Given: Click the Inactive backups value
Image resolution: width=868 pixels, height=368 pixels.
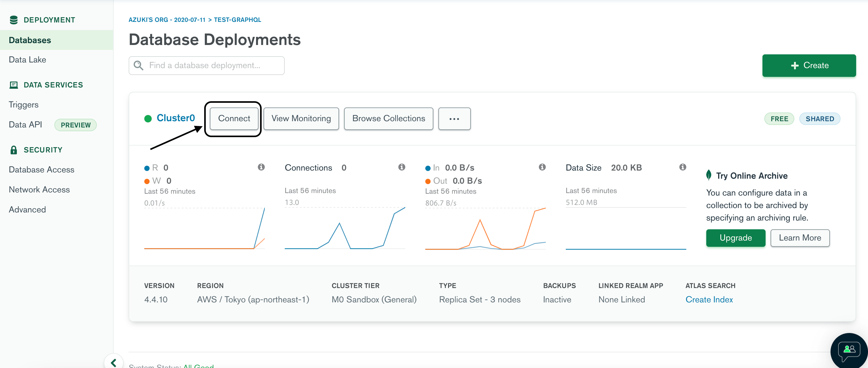Looking at the screenshot, I should point(557,300).
